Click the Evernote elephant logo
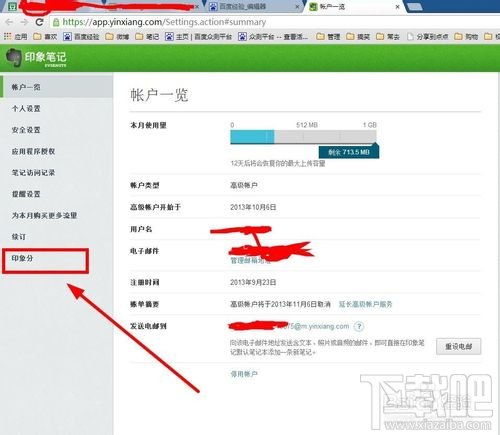Screen dimensions: 500x435 14,57
